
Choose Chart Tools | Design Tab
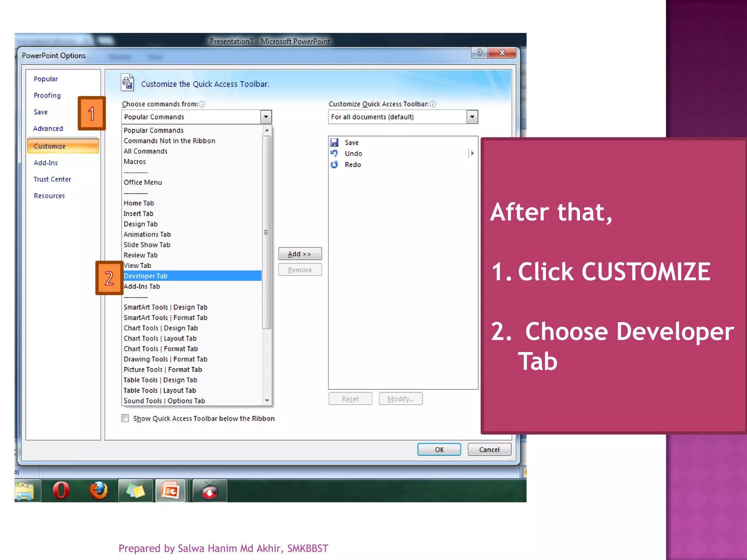click(192, 328)
